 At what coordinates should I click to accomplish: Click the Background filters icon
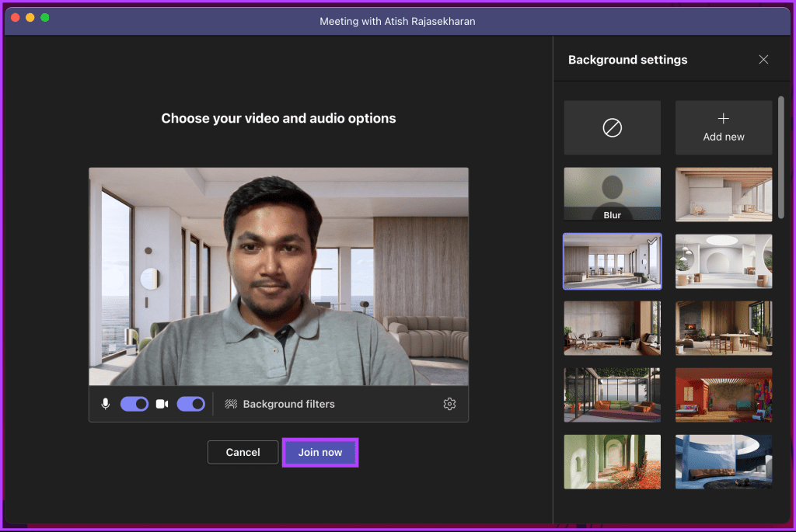point(230,404)
